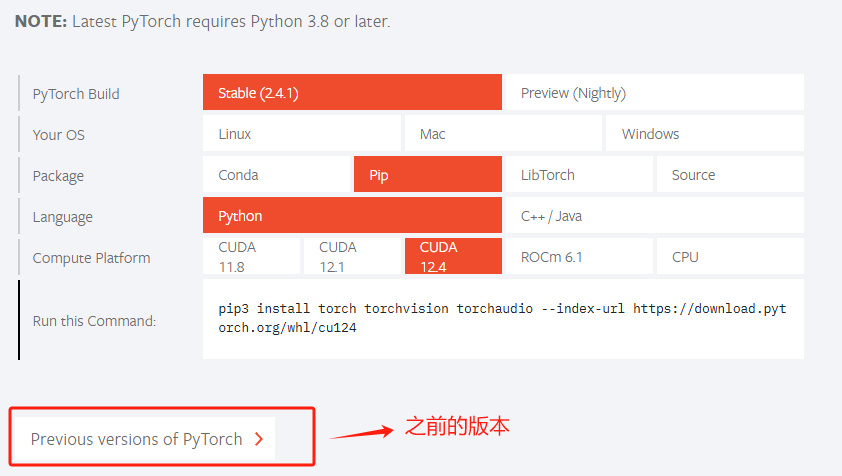Click the Compute Platform row label

pyautogui.click(x=91, y=258)
